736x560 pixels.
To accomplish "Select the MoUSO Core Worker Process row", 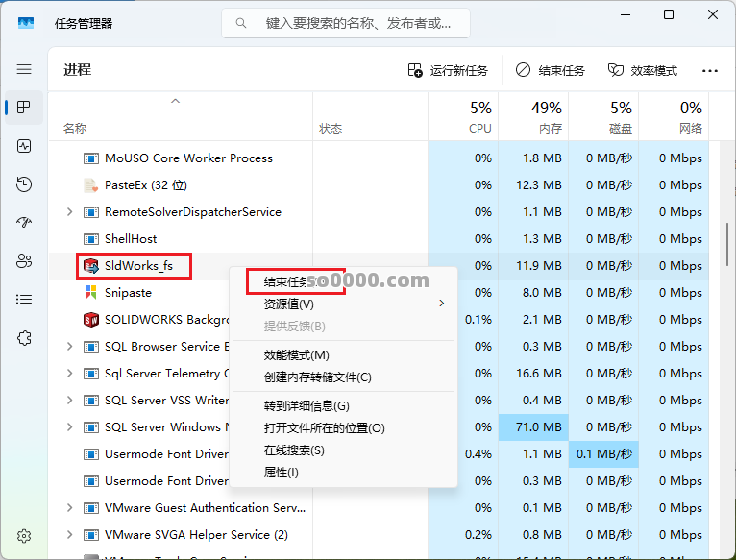I will [x=379, y=158].
